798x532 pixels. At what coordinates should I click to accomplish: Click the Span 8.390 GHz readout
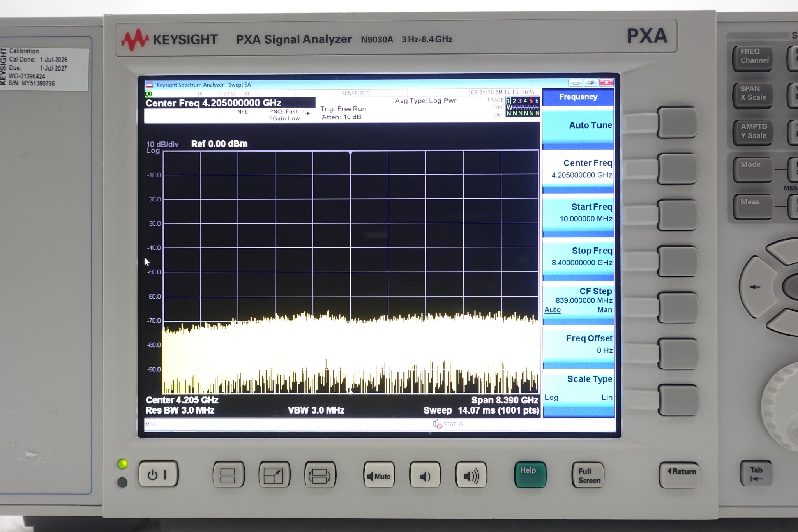tap(505, 400)
